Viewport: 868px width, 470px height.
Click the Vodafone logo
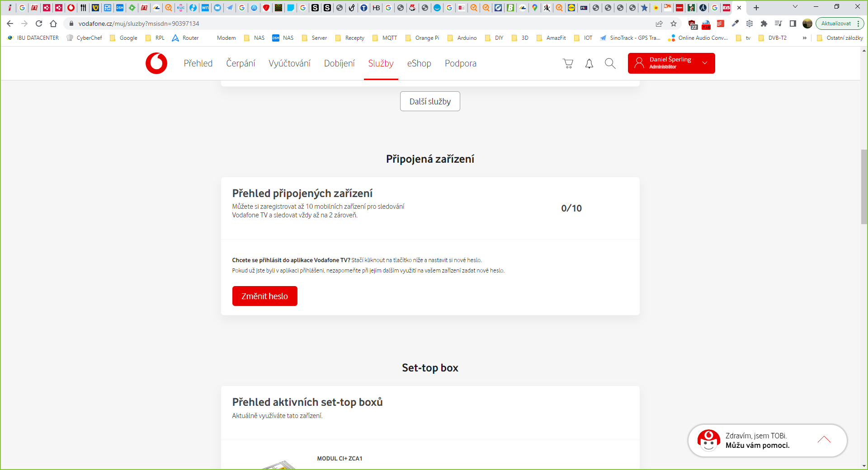156,63
